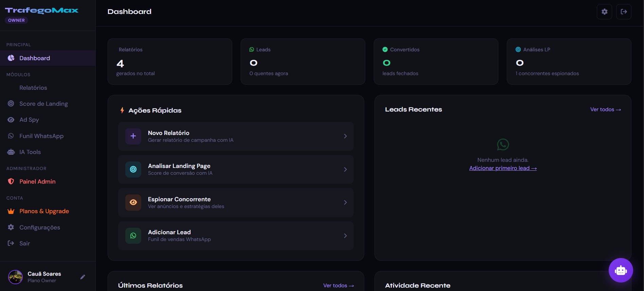Viewport: 644px width, 291px height.
Task: Click the target icon on Análises LP card
Action: pos(518,49)
